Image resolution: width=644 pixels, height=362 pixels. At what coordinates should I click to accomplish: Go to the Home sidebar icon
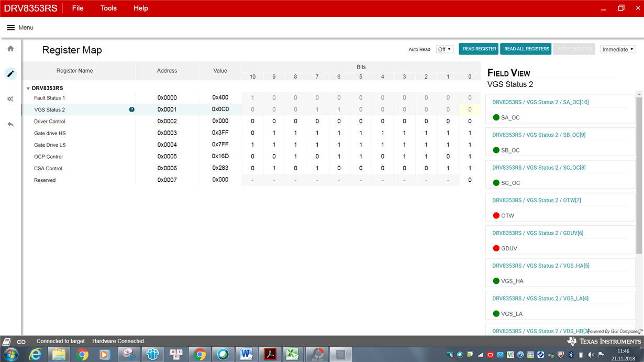tap(10, 49)
